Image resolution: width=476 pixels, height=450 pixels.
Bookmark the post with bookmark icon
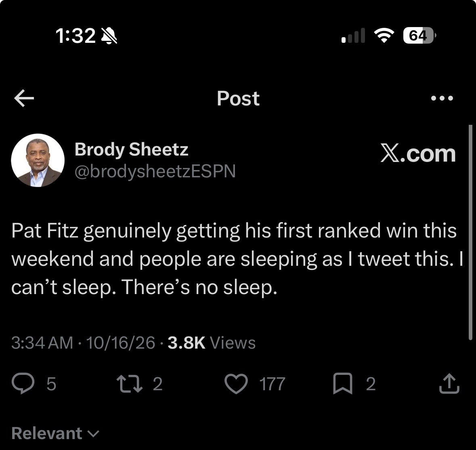(x=343, y=383)
